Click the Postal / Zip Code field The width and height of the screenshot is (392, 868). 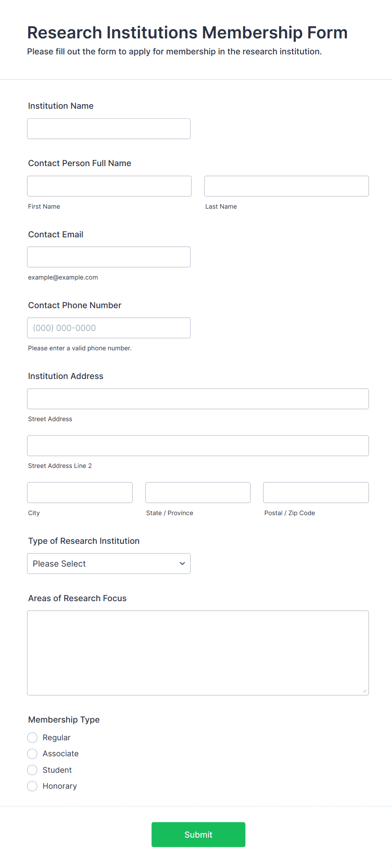click(316, 492)
